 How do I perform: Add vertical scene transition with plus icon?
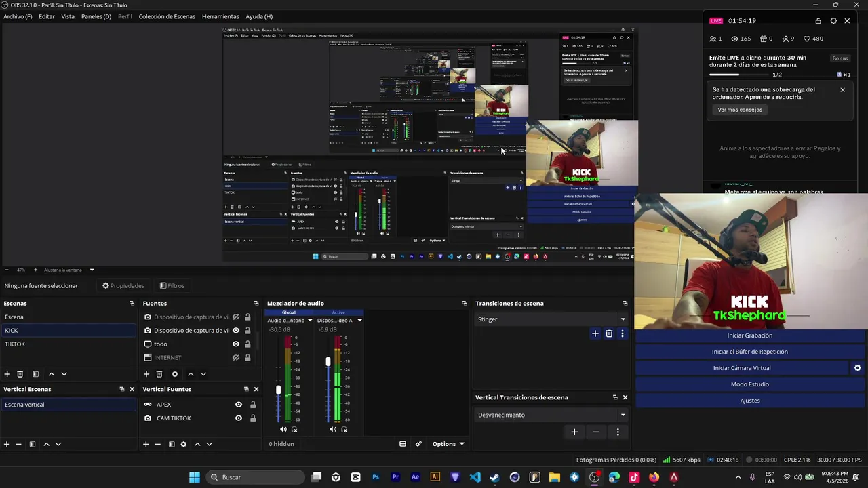coord(574,432)
